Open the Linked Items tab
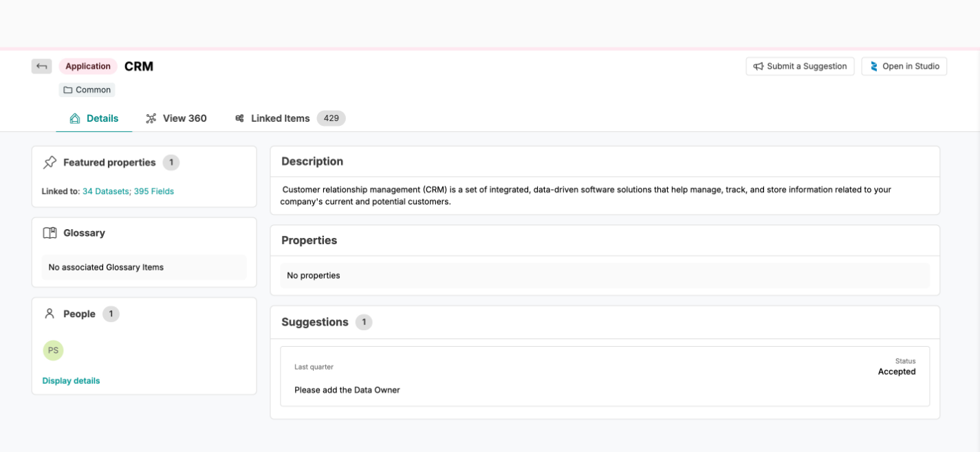This screenshot has width=980, height=452. (x=281, y=118)
